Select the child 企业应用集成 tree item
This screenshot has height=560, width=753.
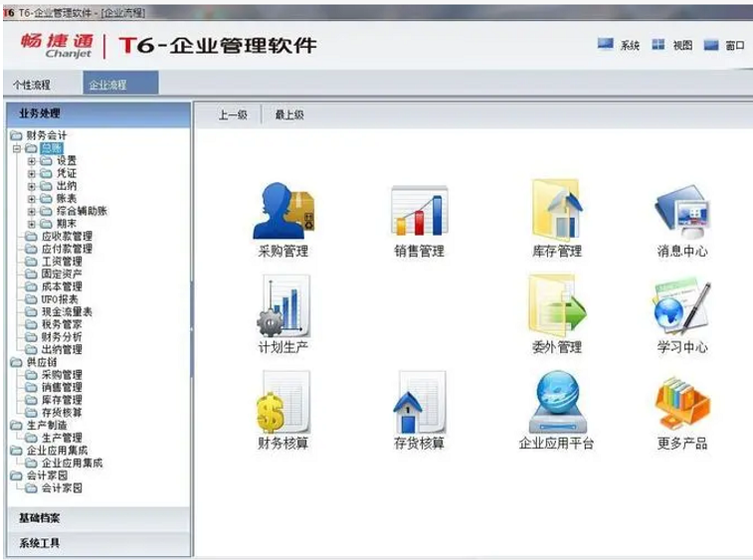72,463
